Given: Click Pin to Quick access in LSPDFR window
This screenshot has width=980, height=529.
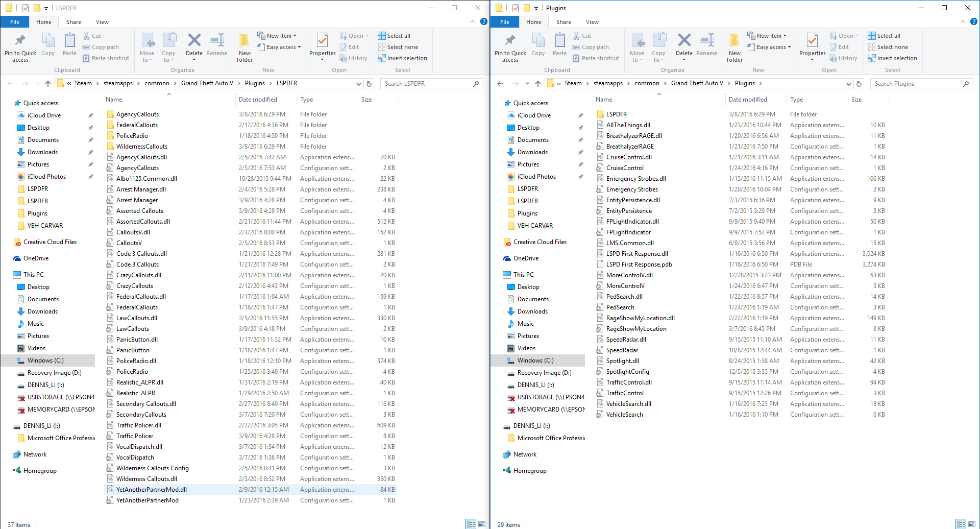Looking at the screenshot, I should tap(20, 41).
